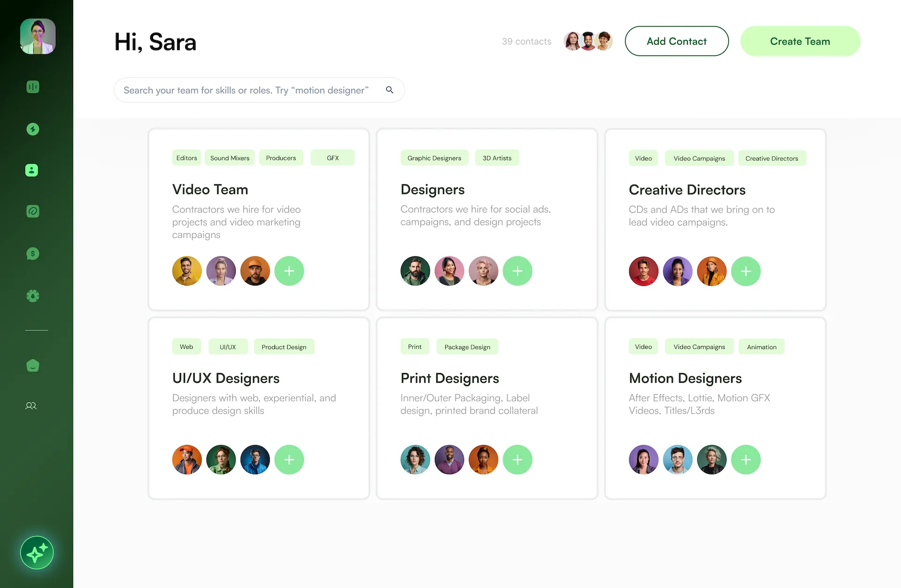The width and height of the screenshot is (901, 588).
Task: Select the Sound Mixers tag
Action: click(229, 158)
